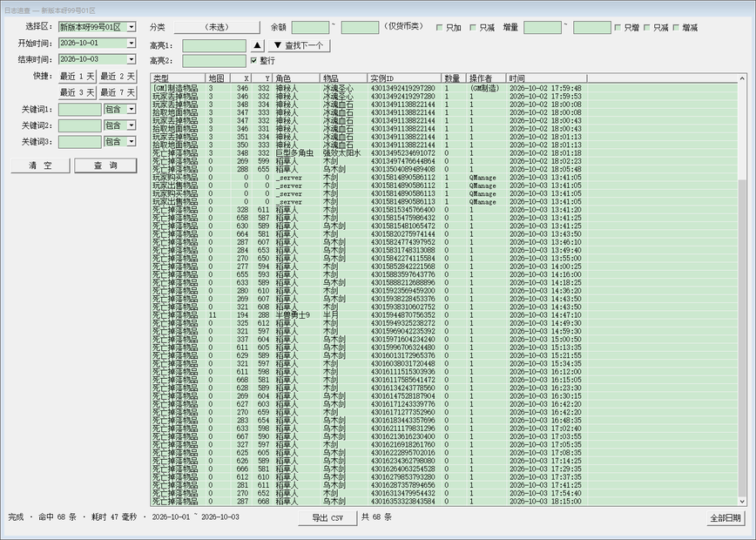Export results with 导出 CSV

tap(327, 518)
